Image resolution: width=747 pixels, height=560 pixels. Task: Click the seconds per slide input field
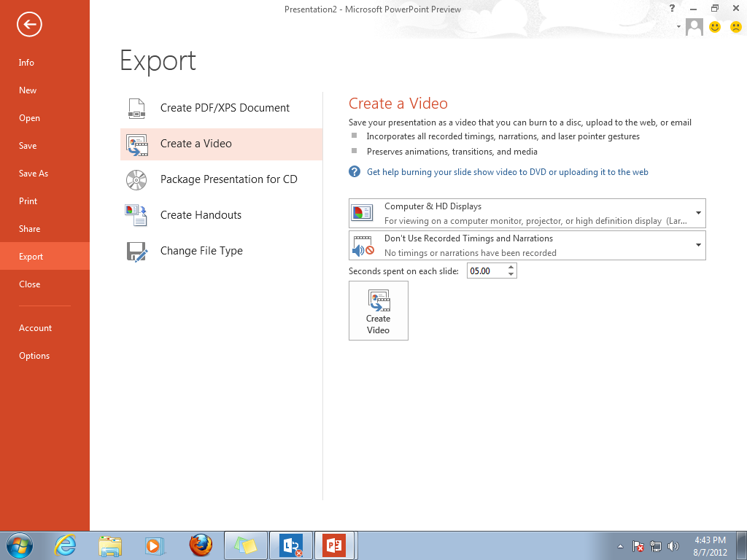[x=486, y=271]
